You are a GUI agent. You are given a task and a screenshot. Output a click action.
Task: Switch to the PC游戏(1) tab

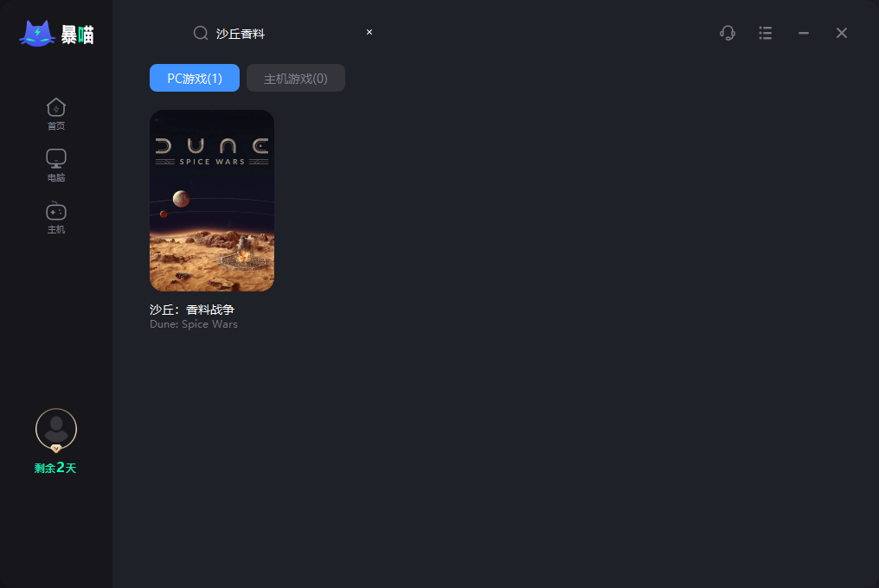(195, 78)
